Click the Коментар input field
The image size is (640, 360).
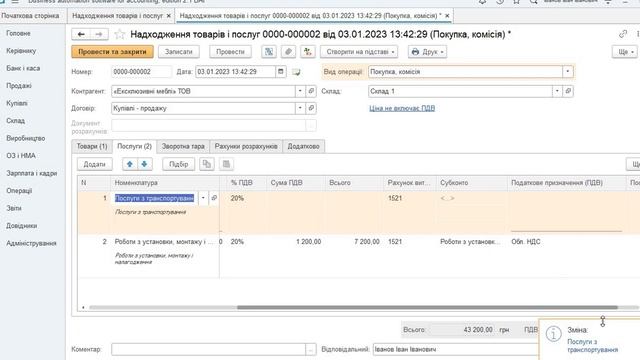(x=208, y=349)
